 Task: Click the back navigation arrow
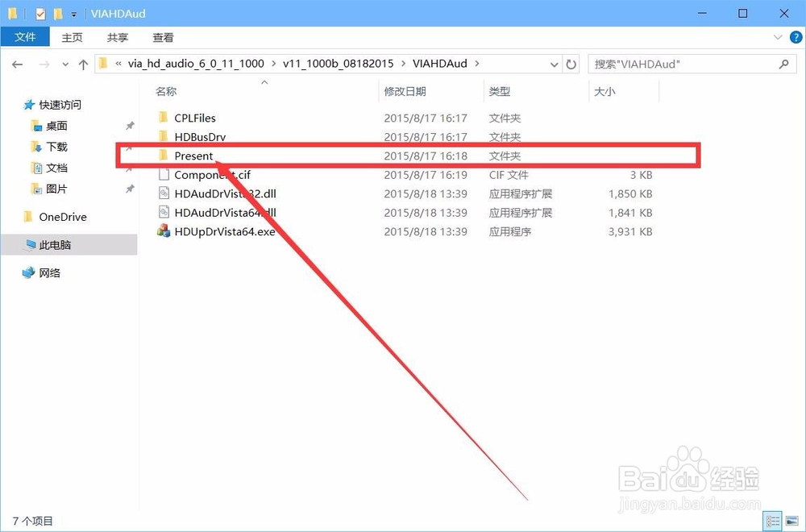click(x=17, y=64)
